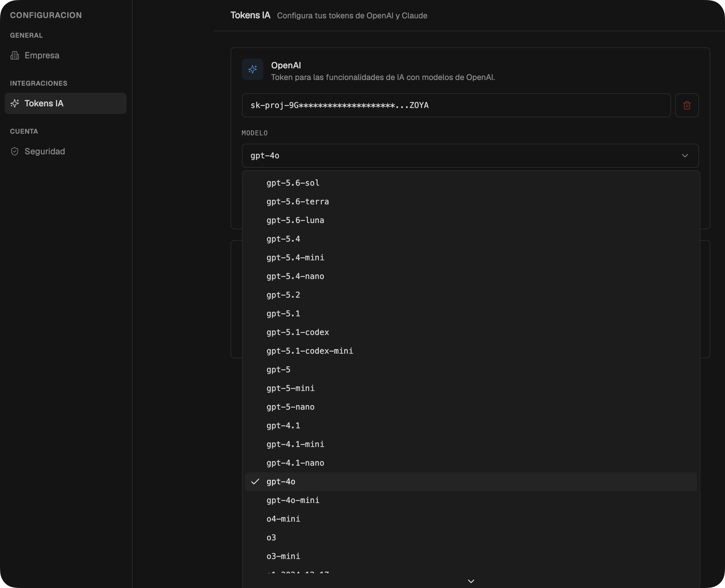Click the GENERAL section label
Viewport: 725px width, 588px height.
[x=26, y=35]
